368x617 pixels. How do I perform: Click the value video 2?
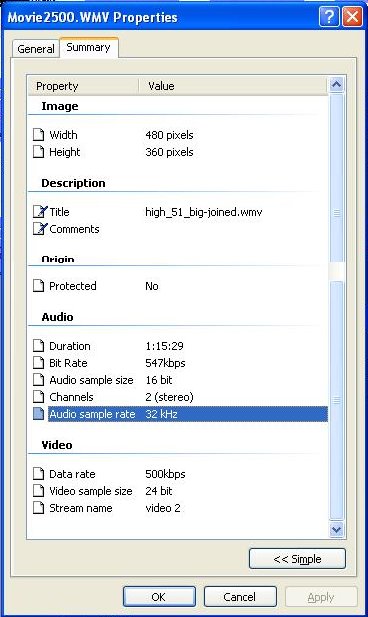tap(163, 508)
